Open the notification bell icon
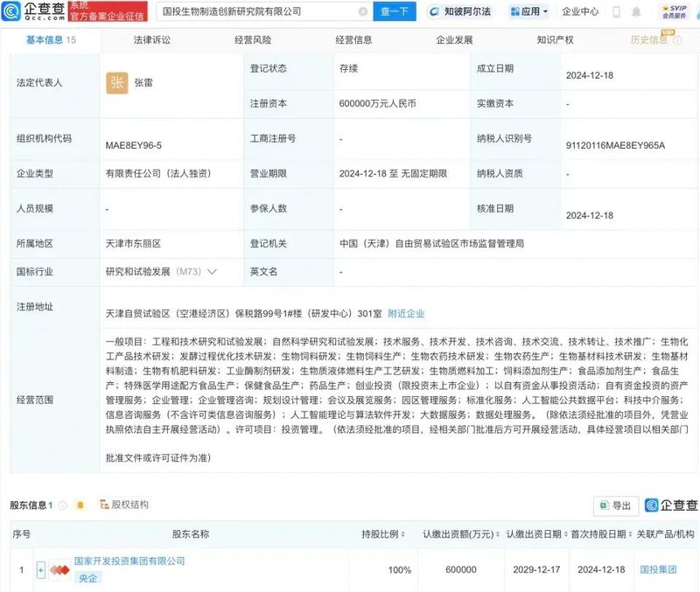700x592 pixels. (x=637, y=11)
